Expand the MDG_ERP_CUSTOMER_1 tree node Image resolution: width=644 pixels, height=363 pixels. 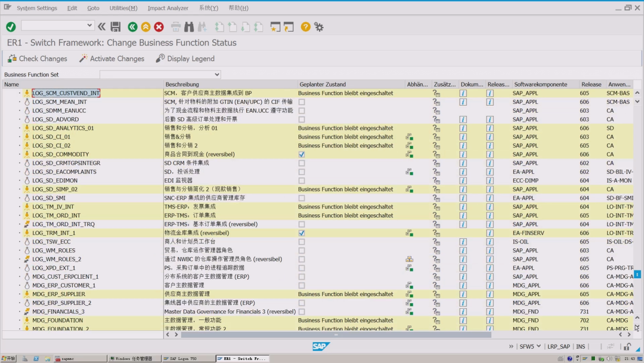pos(19,285)
